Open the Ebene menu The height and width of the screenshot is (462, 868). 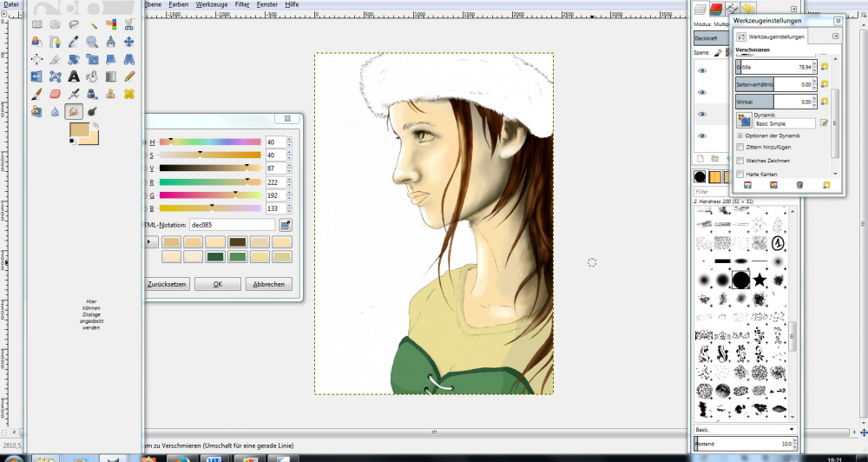pos(152,3)
